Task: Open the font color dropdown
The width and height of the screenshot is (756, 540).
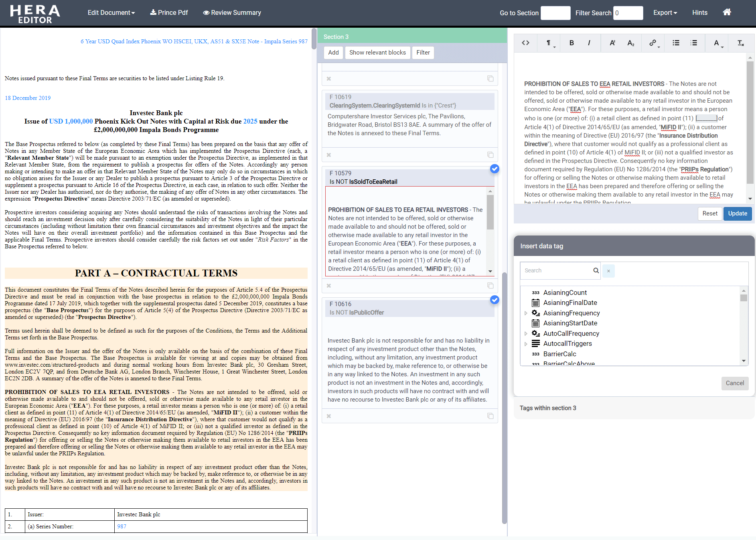Action: [x=718, y=43]
